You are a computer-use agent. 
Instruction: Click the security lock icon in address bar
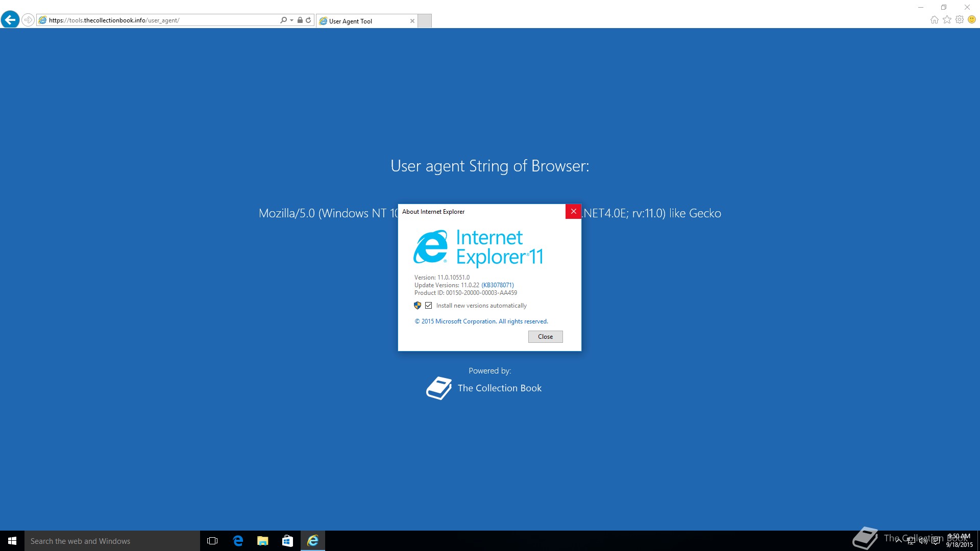[x=300, y=20]
